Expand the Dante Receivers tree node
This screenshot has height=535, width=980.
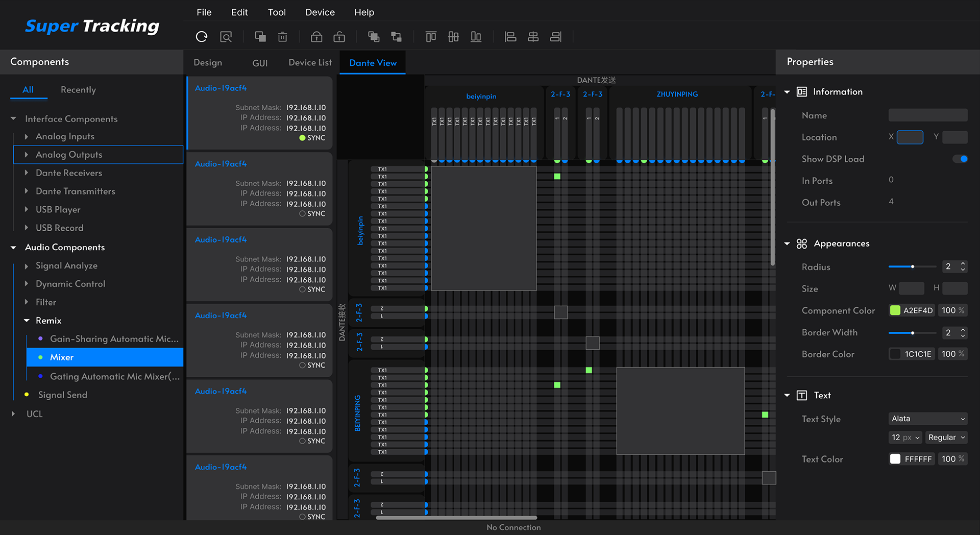tap(27, 173)
